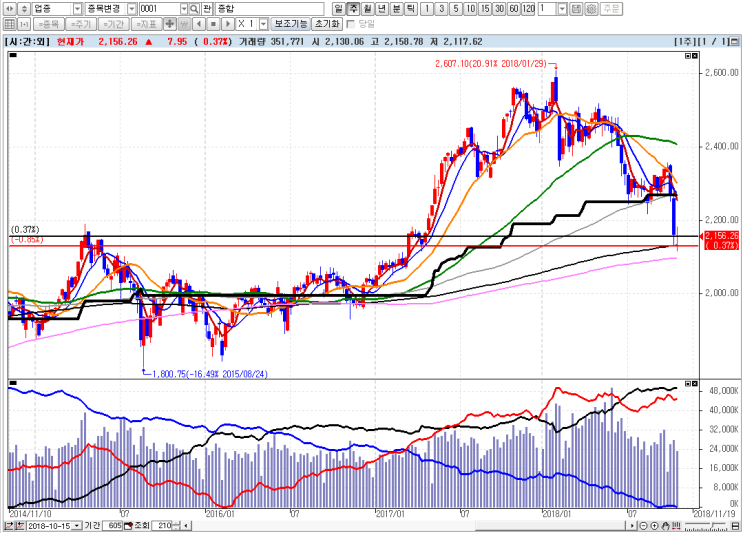The width and height of the screenshot is (743, 533).
Task: Open the 종목변경 dropdown arrow
Action: coord(132,9)
